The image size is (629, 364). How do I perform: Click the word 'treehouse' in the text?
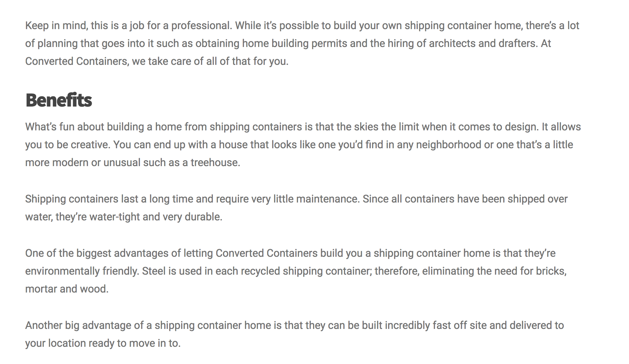[214, 162]
